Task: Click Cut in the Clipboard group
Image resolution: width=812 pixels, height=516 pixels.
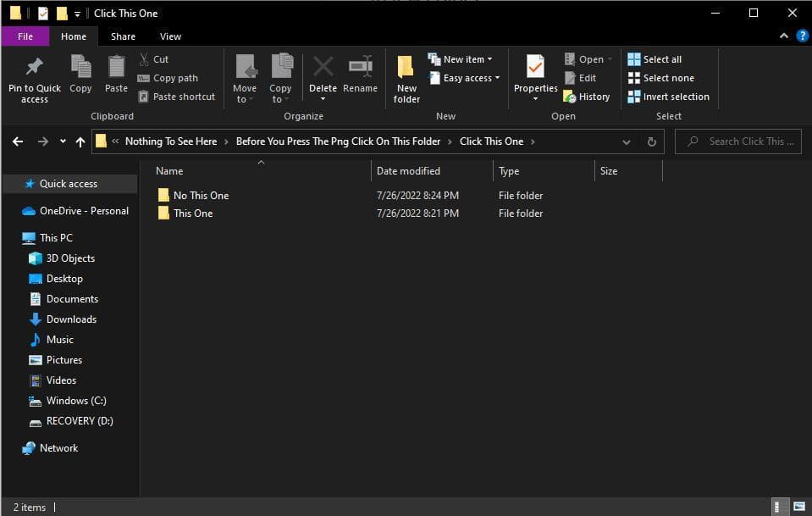Action: tap(154, 59)
